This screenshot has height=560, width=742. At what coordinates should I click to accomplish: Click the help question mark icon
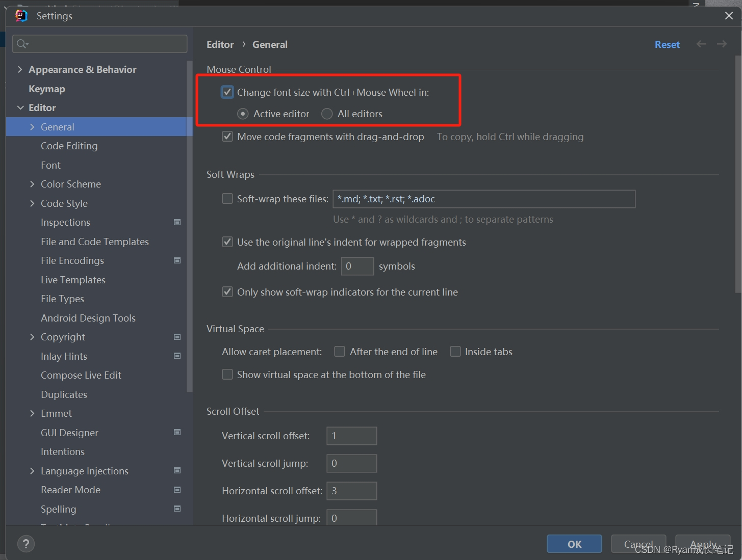point(26,544)
